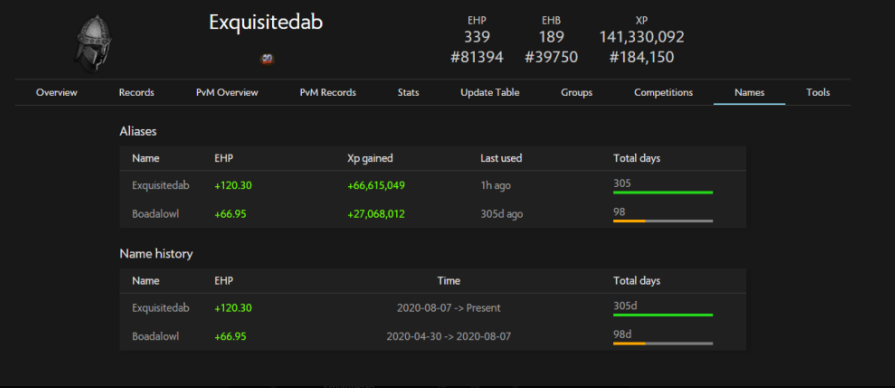Open the Overview tab
This screenshot has height=388, width=895.
57,92
